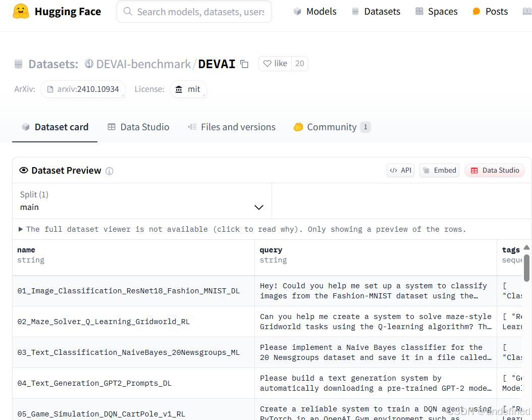Click the API button

400,170
